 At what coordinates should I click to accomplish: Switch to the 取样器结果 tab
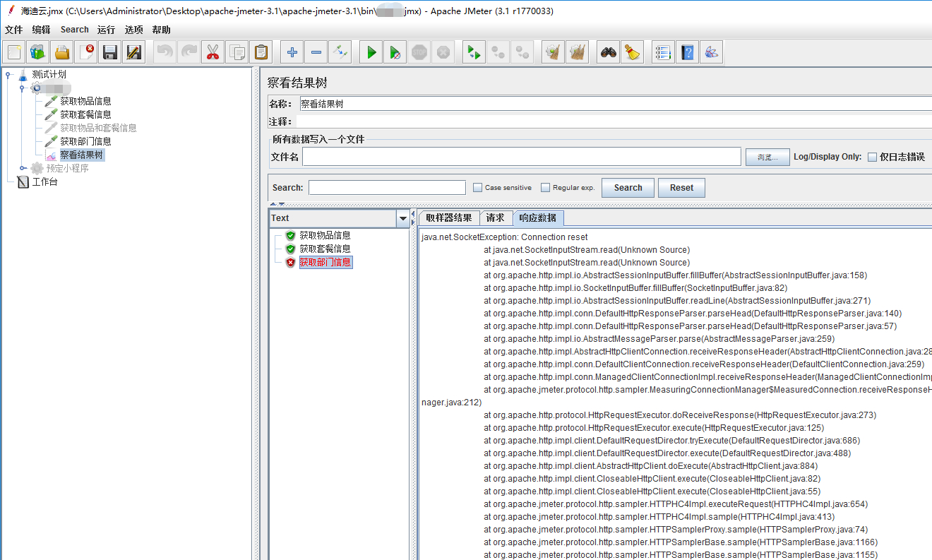pyautogui.click(x=448, y=218)
